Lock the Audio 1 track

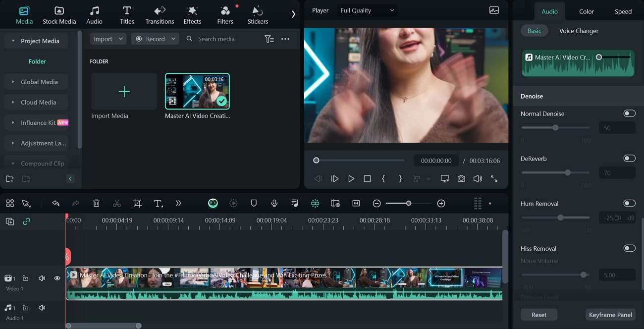[25, 308]
